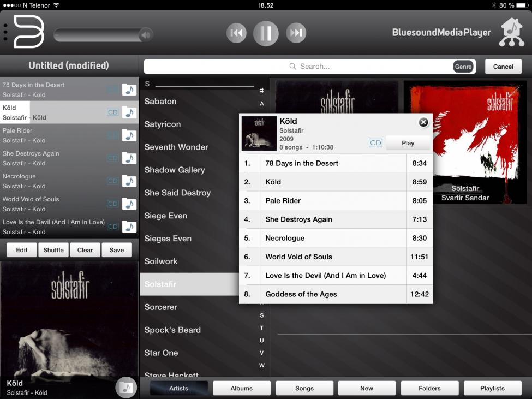Play the Köld album
The width and height of the screenshot is (532, 399).
click(x=408, y=143)
